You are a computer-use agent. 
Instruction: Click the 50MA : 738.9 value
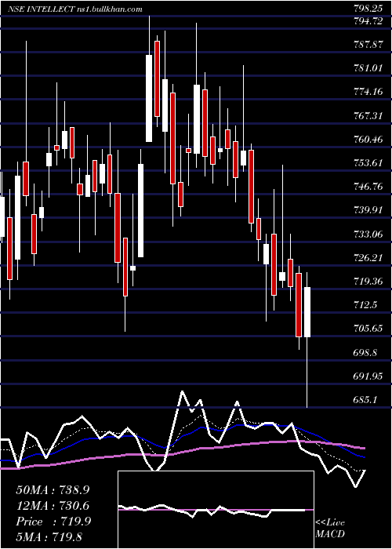point(53,490)
